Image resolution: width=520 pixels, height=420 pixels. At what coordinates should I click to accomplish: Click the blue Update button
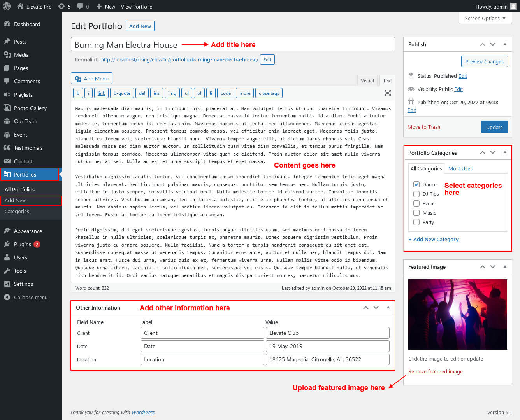[494, 127]
